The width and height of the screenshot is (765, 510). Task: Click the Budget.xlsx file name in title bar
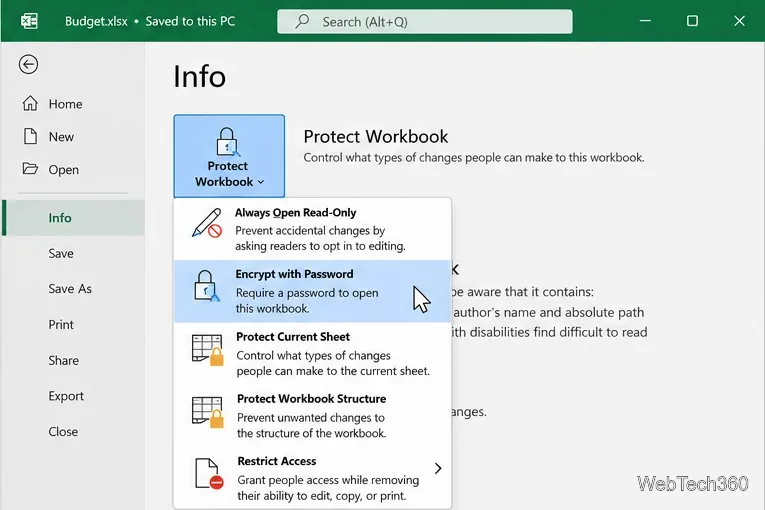pyautogui.click(x=96, y=21)
